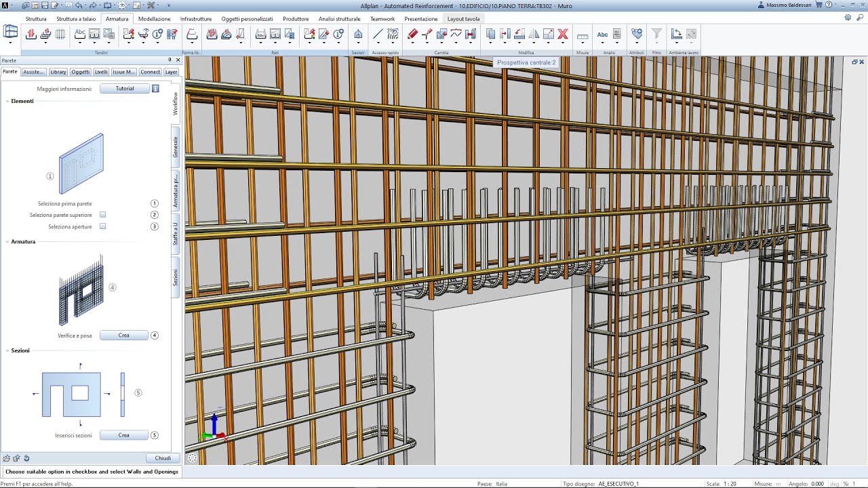The image size is (868, 488).
Task: Open the shopping cart icon in title bar
Action: point(818,5)
